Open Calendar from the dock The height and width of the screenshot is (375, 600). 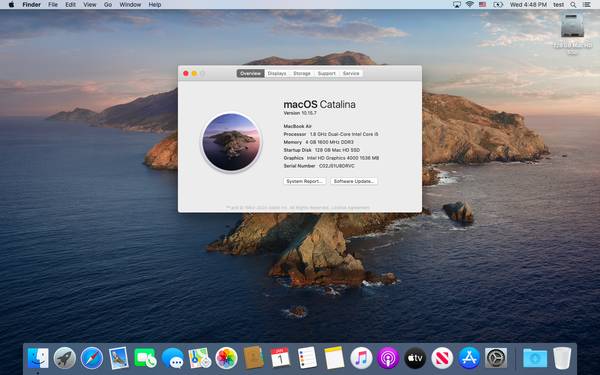[280, 358]
